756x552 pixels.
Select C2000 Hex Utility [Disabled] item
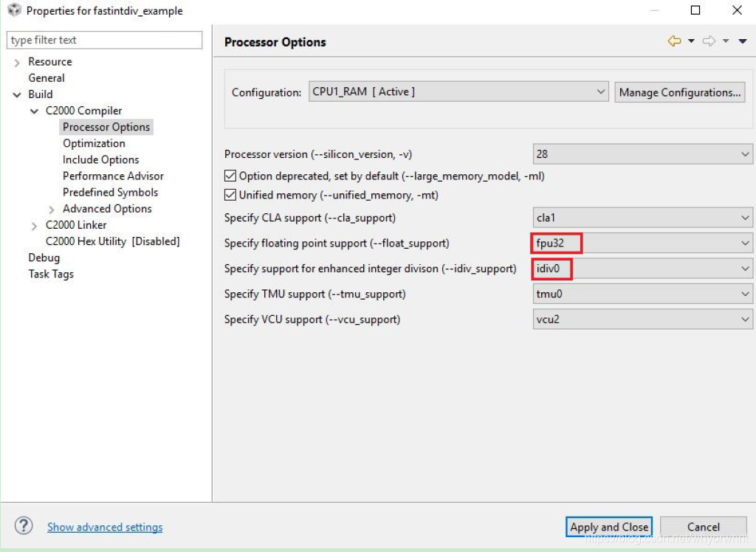tap(113, 241)
